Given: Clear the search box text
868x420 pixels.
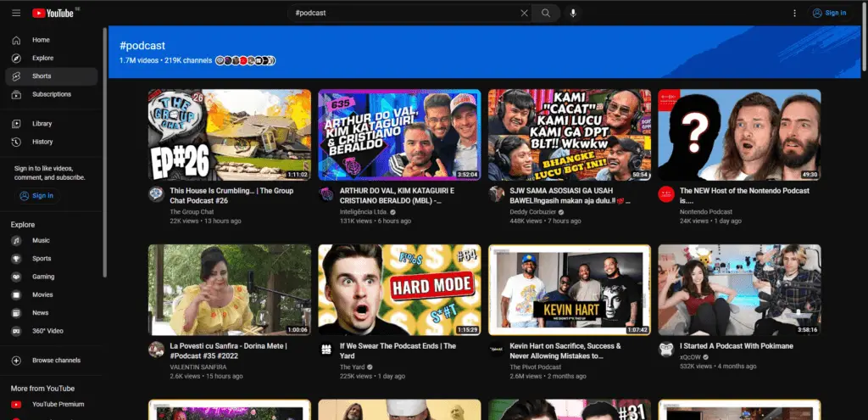Looking at the screenshot, I should click(524, 13).
